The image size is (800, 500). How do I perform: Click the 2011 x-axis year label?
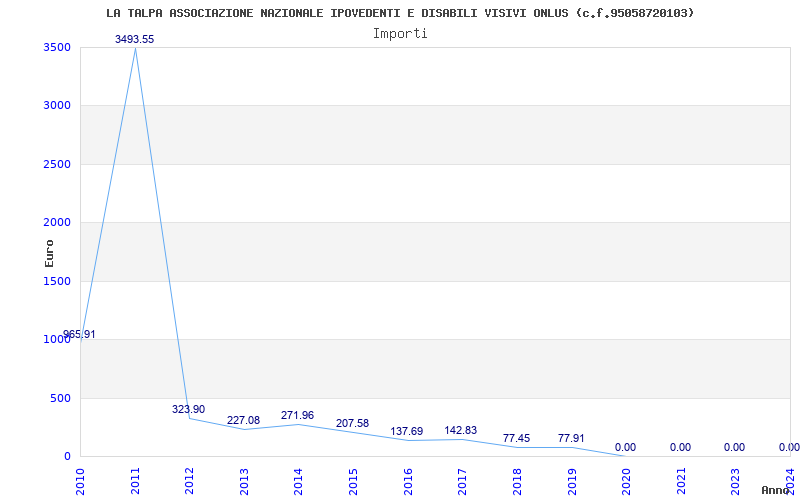tap(135, 482)
